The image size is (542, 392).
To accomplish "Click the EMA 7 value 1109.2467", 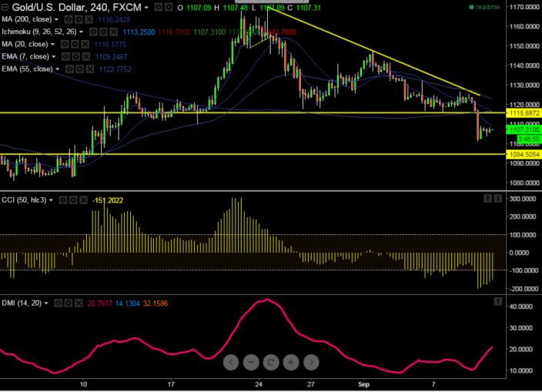I will tap(112, 57).
